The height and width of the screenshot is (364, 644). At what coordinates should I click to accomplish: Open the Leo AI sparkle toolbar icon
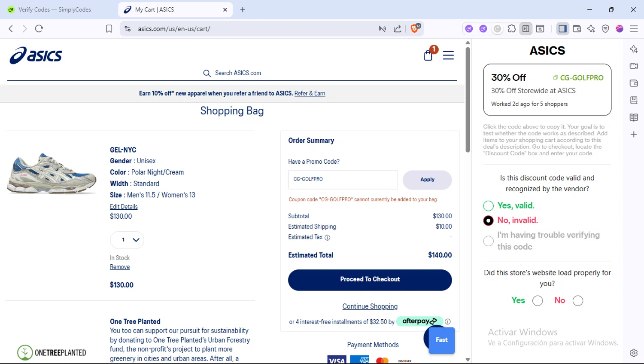(x=591, y=29)
